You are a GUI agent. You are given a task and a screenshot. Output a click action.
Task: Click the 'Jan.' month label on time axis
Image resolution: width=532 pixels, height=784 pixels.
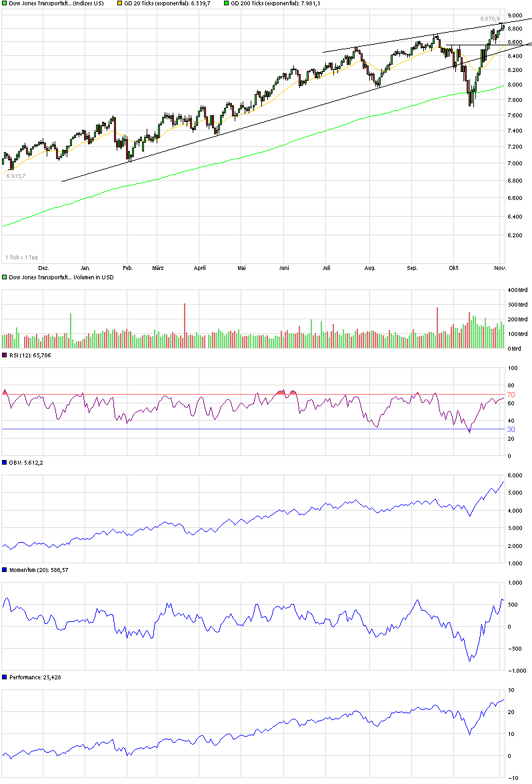[x=85, y=268]
